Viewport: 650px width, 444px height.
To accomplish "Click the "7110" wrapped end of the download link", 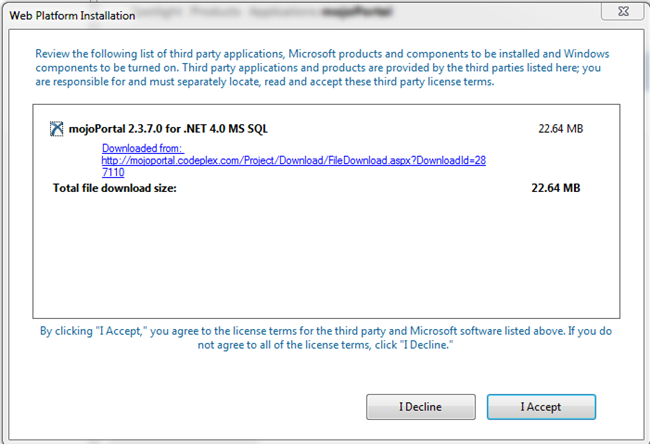I will coord(113,172).
